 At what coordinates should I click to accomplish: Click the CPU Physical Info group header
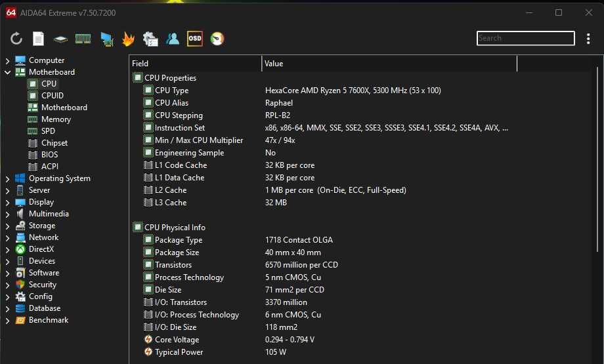click(175, 228)
